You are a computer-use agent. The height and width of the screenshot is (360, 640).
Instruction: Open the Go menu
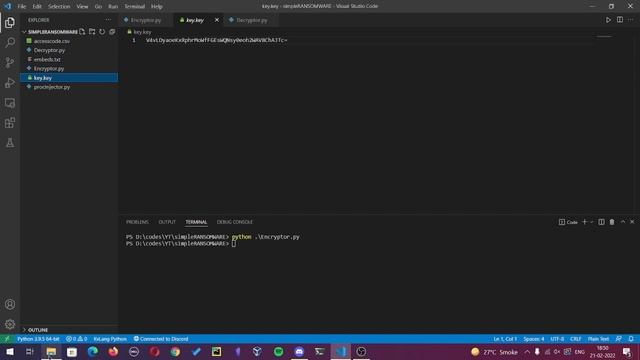pos(98,6)
